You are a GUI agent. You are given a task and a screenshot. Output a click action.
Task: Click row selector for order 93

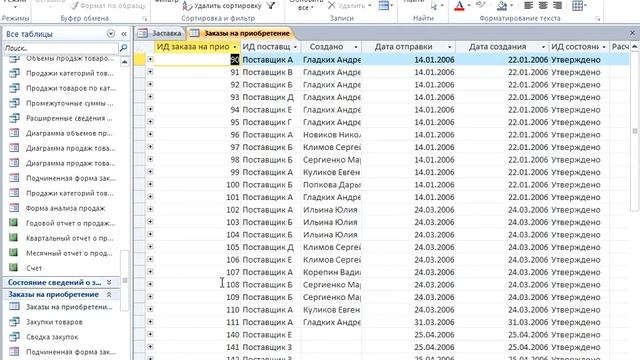coord(140,97)
